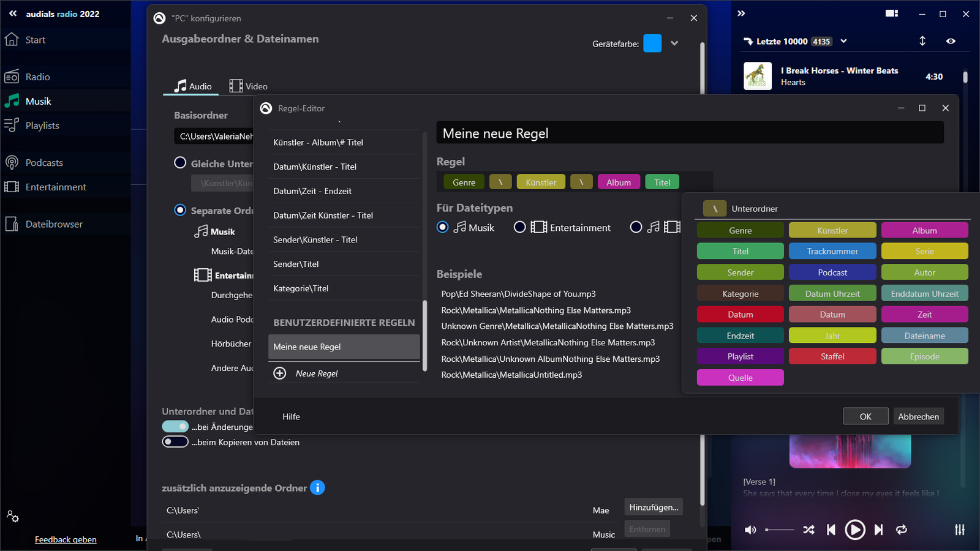Select the Entertainment file type radio button
The image size is (980, 551).
pos(519,227)
